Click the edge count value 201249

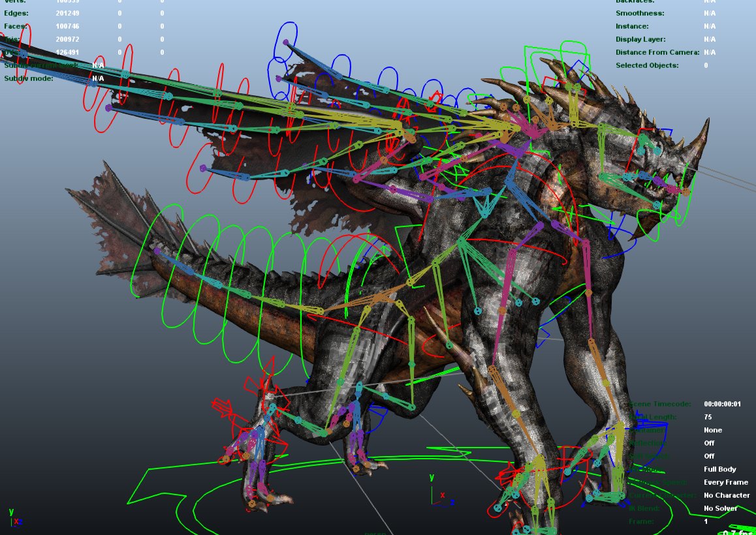67,13
